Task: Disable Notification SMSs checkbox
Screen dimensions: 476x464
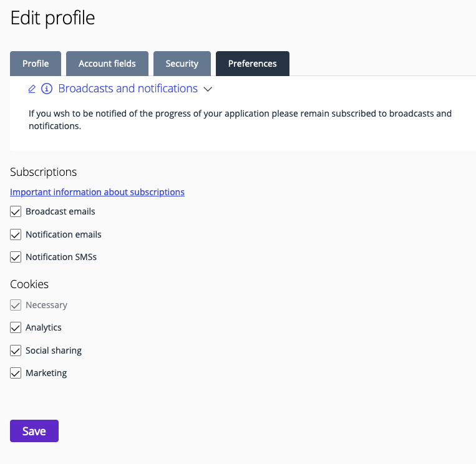Action: pos(16,257)
